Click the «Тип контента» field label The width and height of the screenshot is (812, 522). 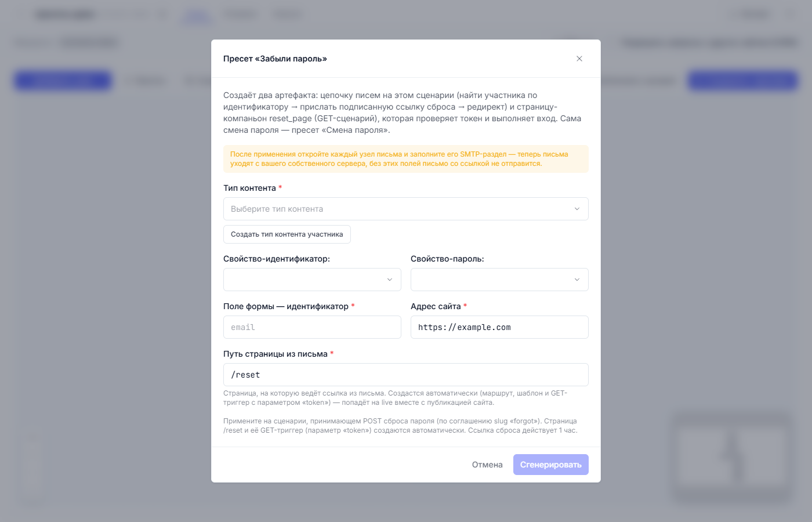[249, 188]
